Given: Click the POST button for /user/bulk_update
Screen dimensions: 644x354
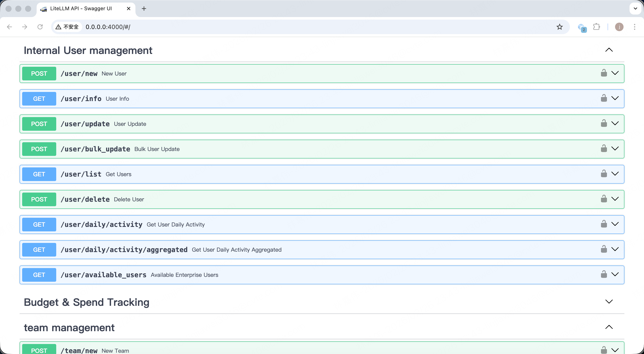Looking at the screenshot, I should point(39,149).
